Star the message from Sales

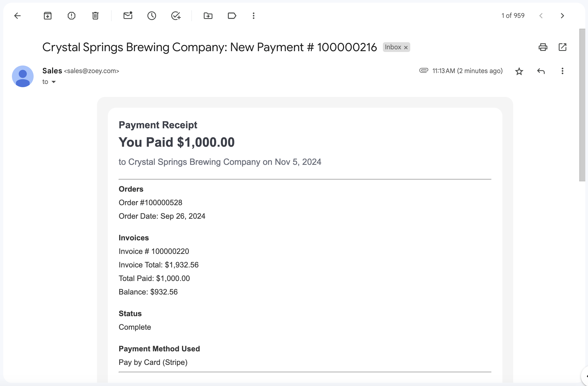click(x=519, y=71)
